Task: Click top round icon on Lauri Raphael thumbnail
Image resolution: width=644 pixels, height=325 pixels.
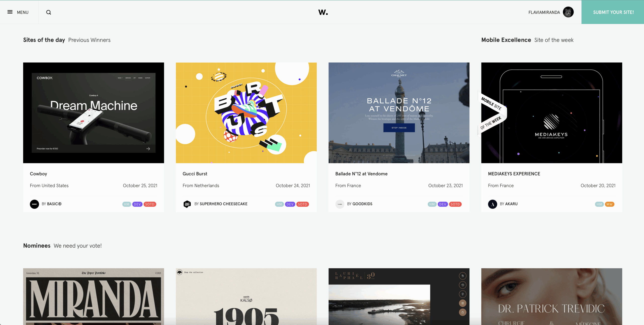Action: 462,276
